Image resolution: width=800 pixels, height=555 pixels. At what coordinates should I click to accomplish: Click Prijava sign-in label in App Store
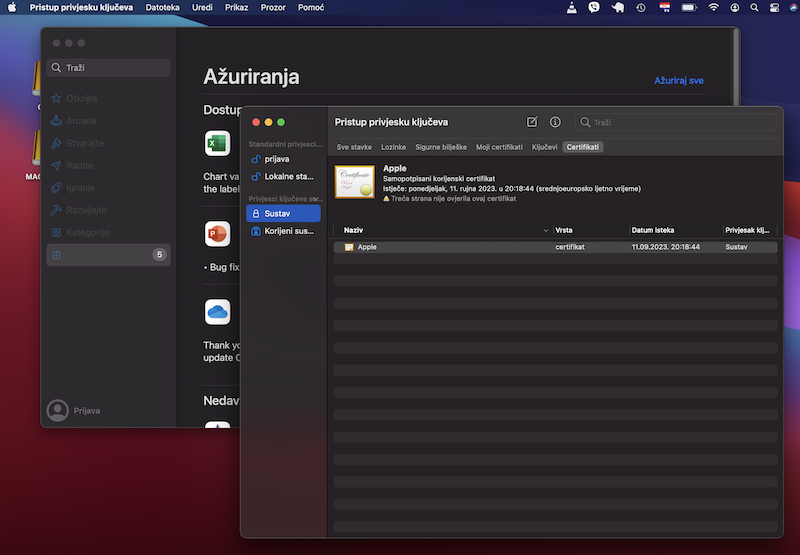pos(87,411)
